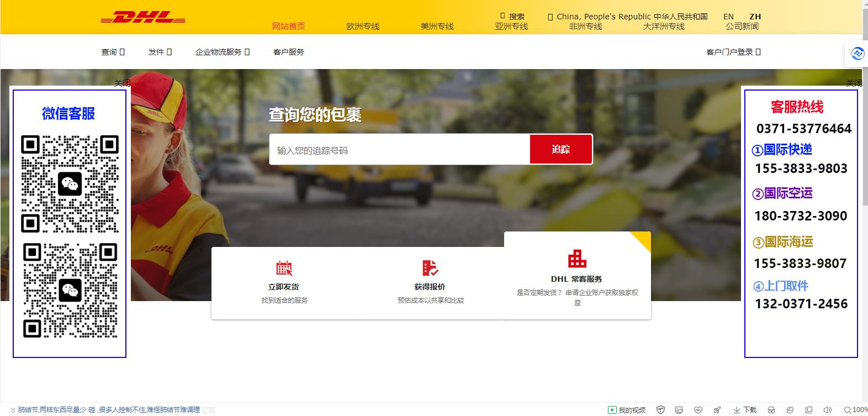Click the 预估成本以共享和比较 description
The width and height of the screenshot is (868, 416).
[431, 301]
